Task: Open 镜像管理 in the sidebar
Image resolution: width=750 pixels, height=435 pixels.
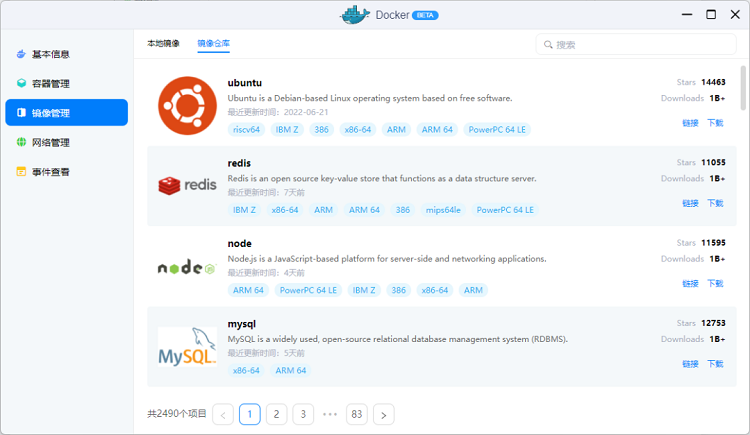Action: point(66,113)
